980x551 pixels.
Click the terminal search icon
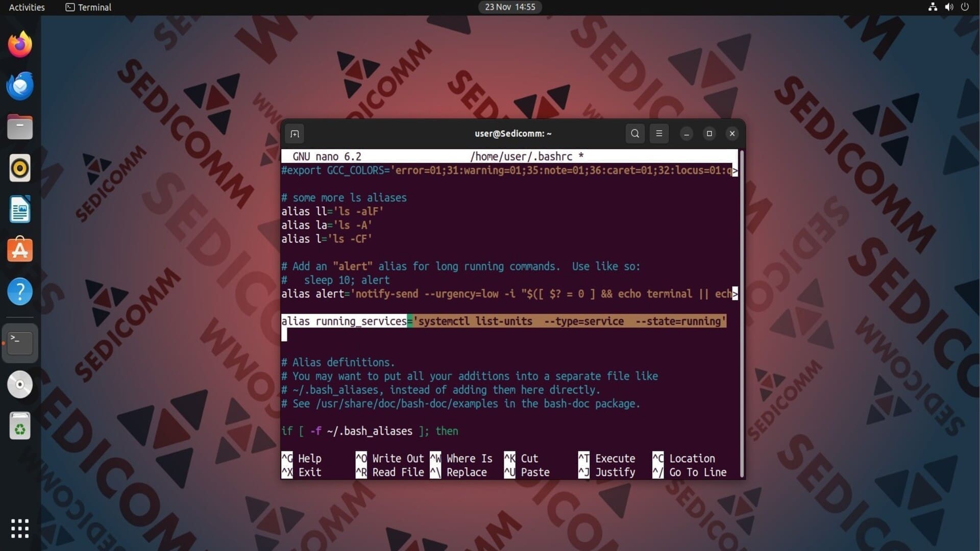[x=635, y=134]
